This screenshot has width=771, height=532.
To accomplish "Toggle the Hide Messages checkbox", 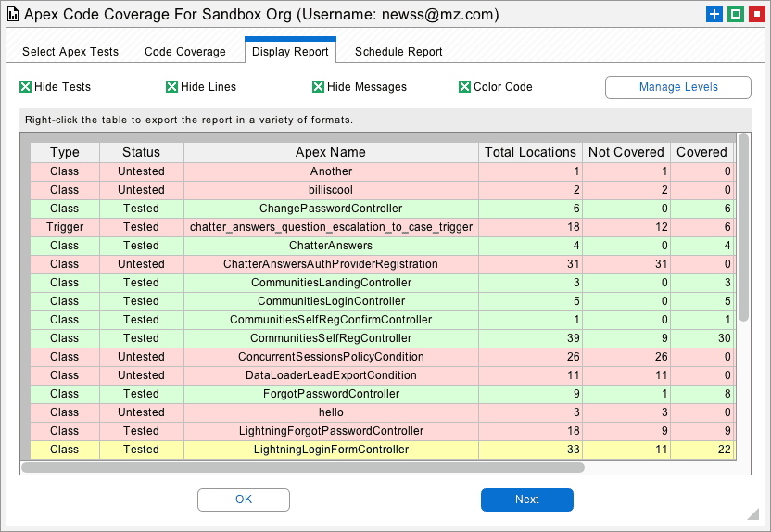I will pyautogui.click(x=318, y=87).
